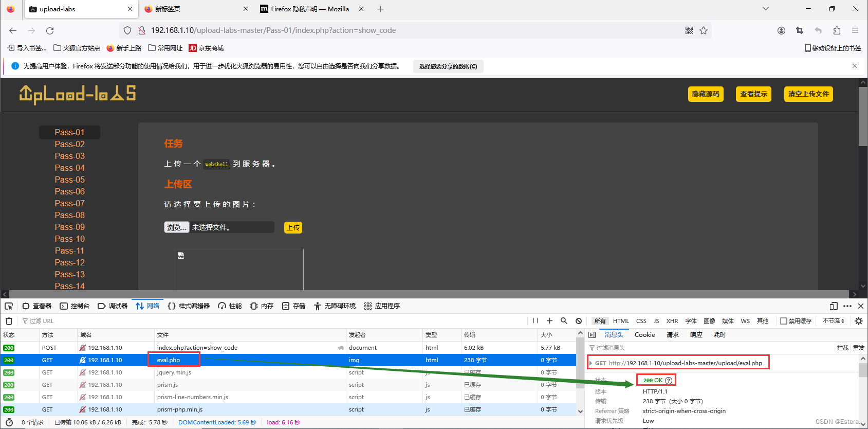The height and width of the screenshot is (429, 868).
Task: Filter requests by WS
Action: [745, 321]
